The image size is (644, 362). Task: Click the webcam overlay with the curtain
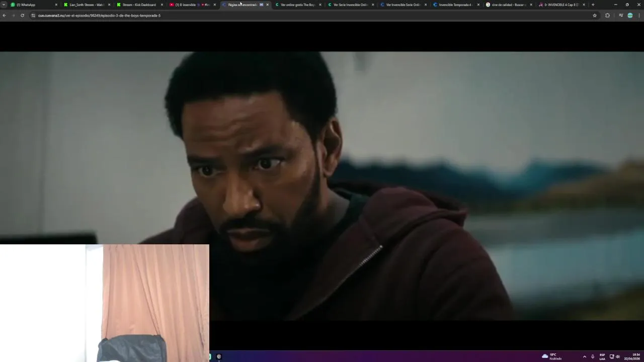click(x=105, y=303)
